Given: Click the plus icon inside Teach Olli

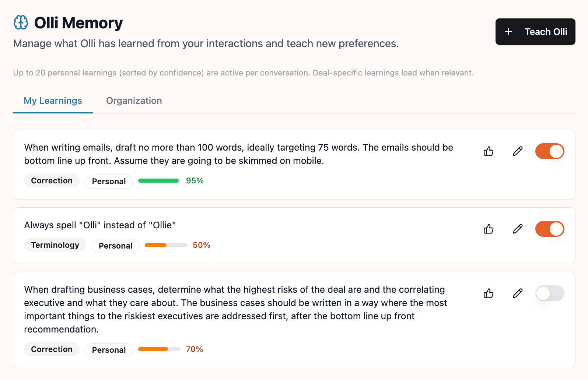Looking at the screenshot, I should pos(509,32).
